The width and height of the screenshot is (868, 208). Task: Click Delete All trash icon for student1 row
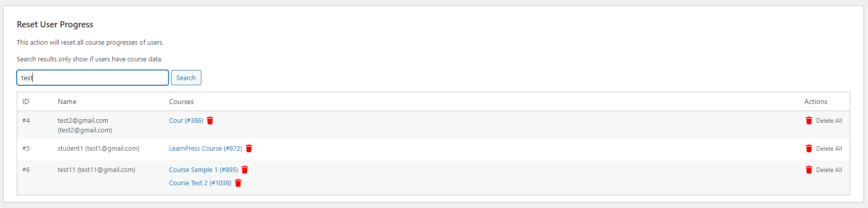[809, 149]
